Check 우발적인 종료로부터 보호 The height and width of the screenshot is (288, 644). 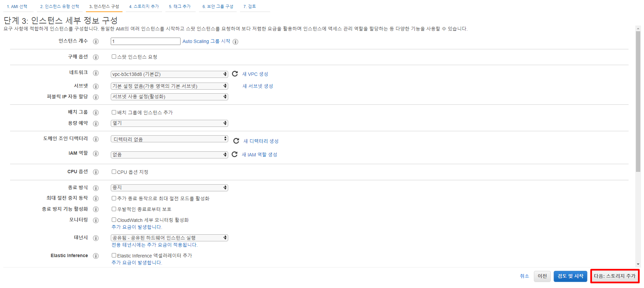[114, 209]
